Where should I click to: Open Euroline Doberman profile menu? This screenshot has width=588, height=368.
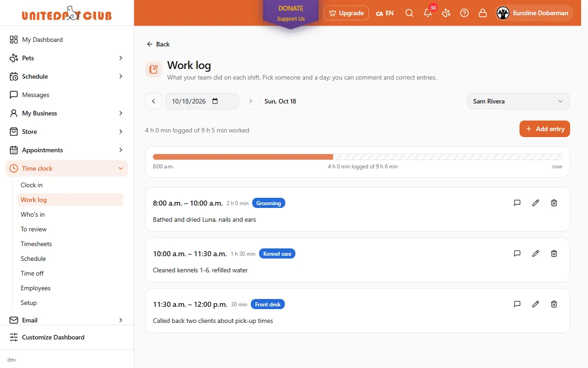click(x=535, y=13)
